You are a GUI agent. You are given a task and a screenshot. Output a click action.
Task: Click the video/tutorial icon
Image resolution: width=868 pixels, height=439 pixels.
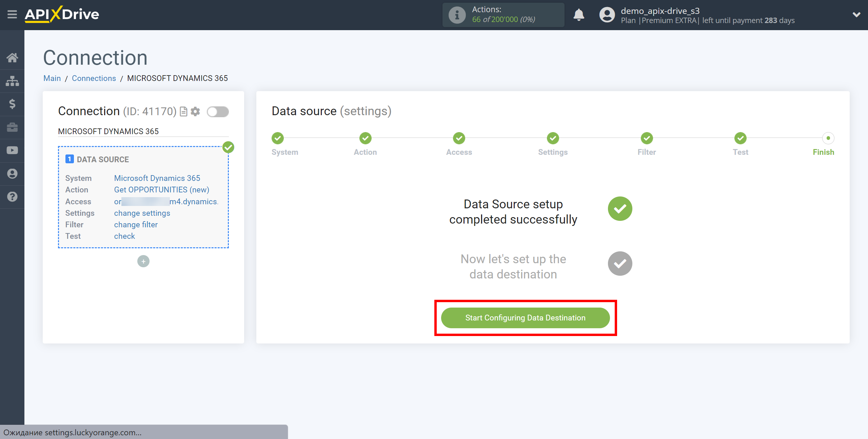(x=12, y=151)
